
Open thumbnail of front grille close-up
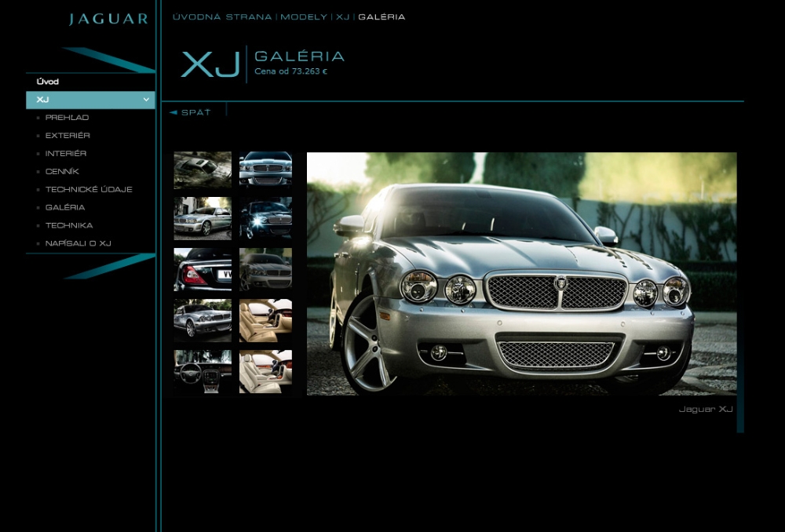click(266, 169)
